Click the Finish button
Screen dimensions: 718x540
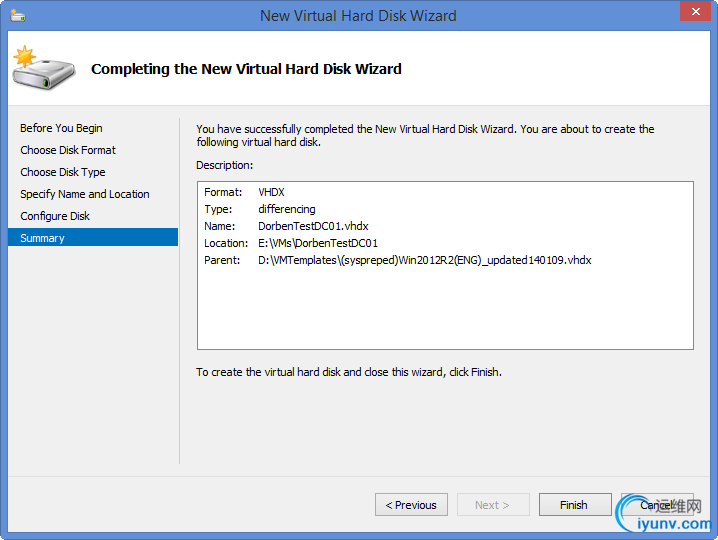575,505
